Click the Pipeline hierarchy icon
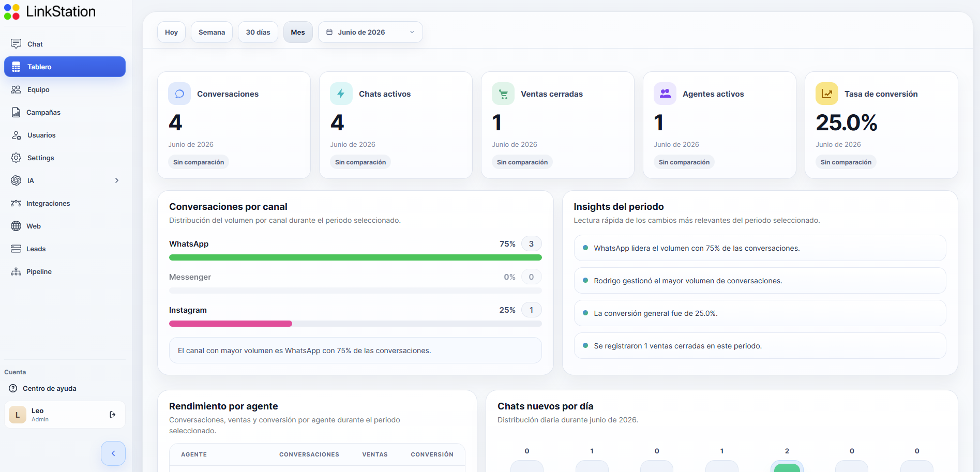The image size is (980, 472). pos(16,271)
